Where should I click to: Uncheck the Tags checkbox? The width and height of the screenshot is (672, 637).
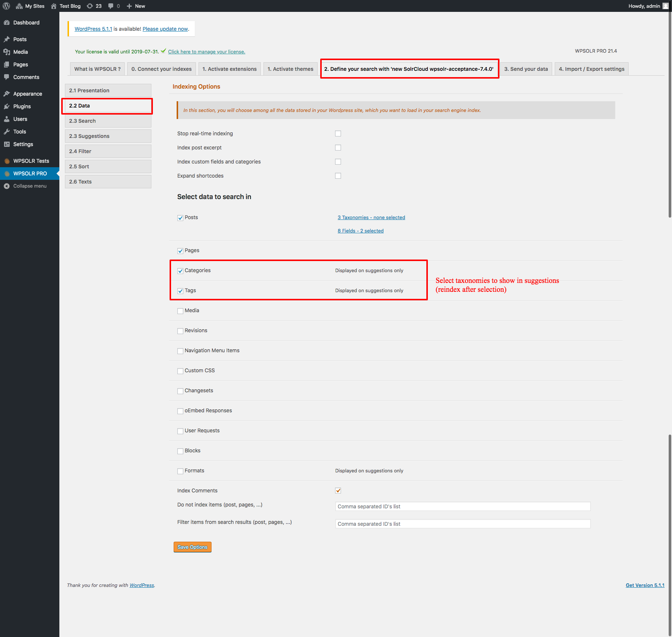[180, 291]
